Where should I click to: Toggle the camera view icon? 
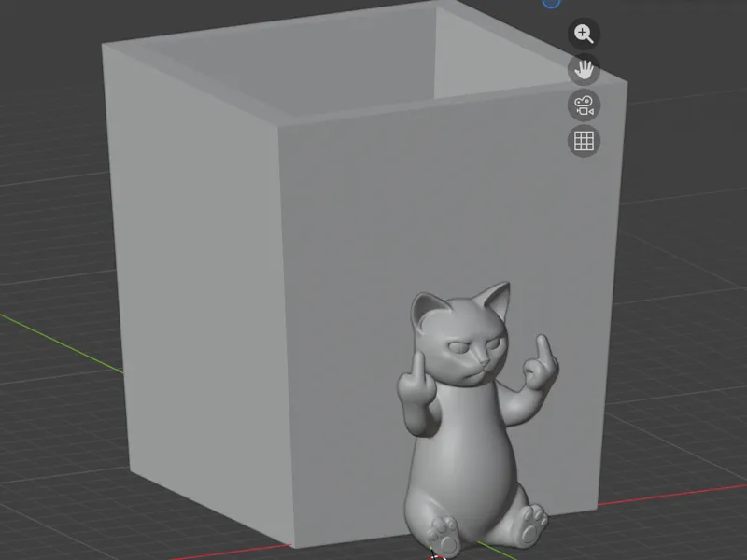[x=584, y=105]
